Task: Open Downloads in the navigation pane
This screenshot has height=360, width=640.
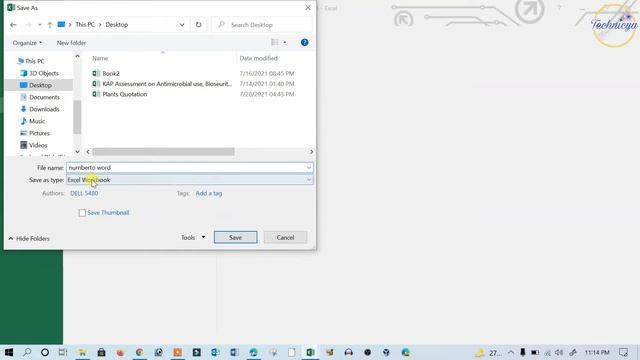Action: (x=40, y=109)
